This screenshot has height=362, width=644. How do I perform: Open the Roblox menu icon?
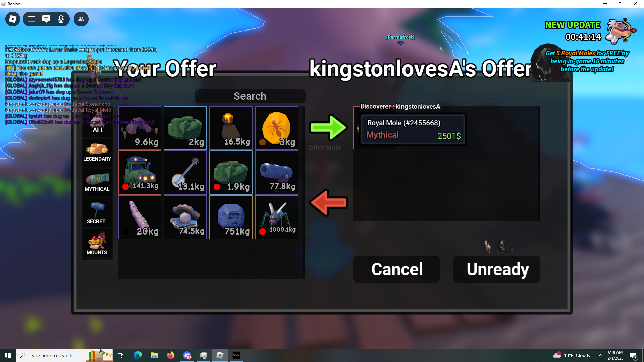(x=13, y=19)
